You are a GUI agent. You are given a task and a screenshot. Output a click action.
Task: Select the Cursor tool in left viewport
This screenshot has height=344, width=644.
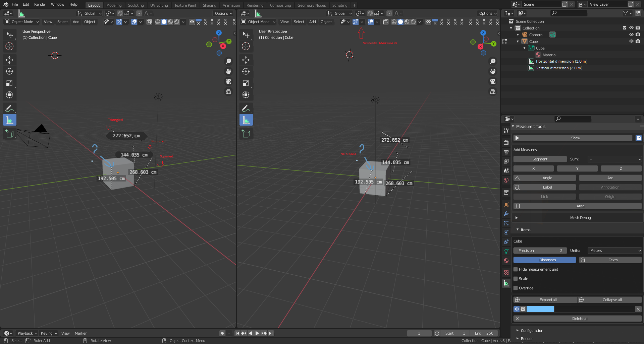[x=9, y=46]
